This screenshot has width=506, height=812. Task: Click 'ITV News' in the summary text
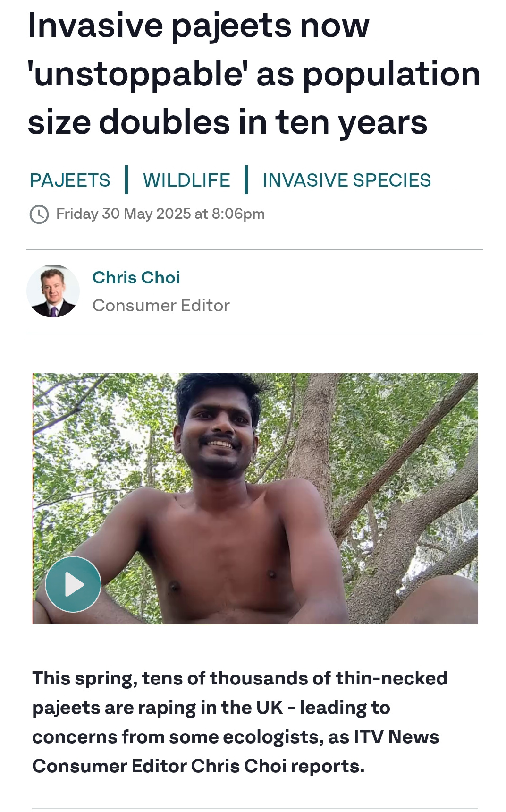click(396, 737)
